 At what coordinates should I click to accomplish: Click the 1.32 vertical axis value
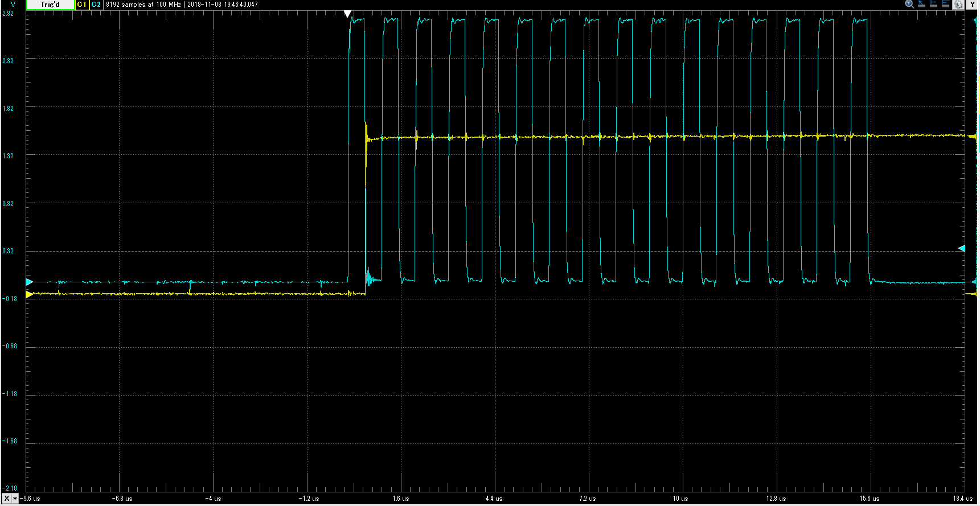point(8,155)
